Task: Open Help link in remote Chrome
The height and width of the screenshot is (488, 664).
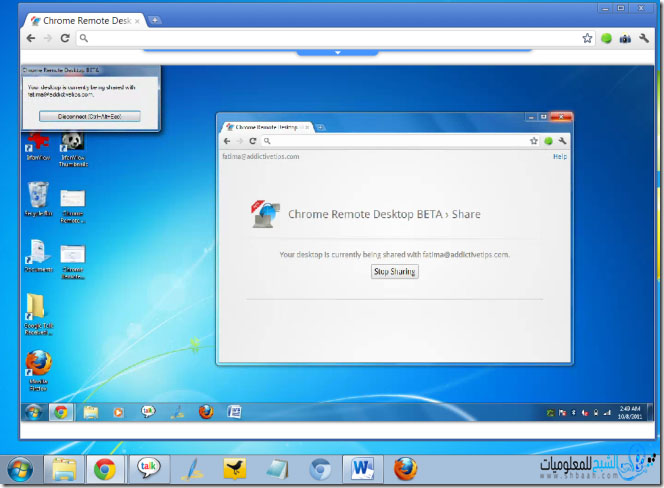Action: point(560,156)
